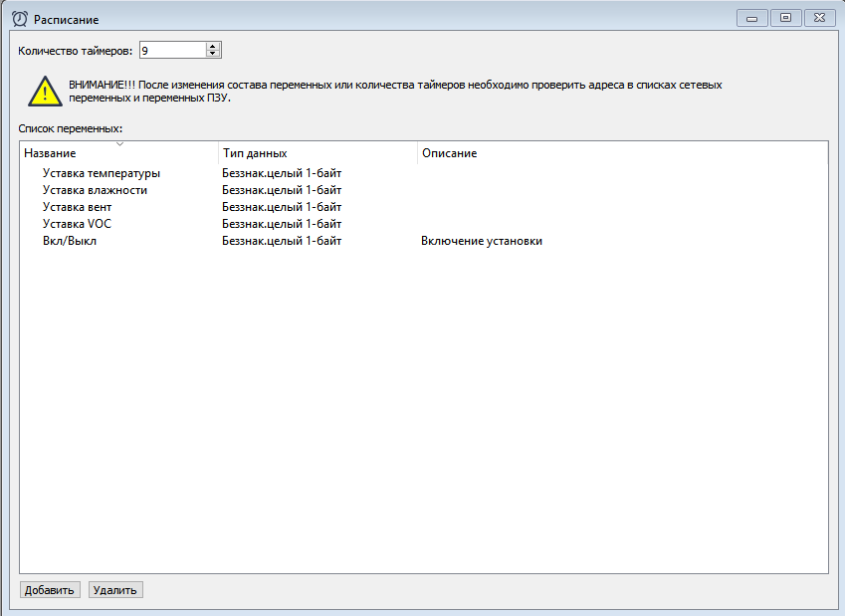Click the Включение установки description text
This screenshot has width=845, height=616.
(x=480, y=240)
